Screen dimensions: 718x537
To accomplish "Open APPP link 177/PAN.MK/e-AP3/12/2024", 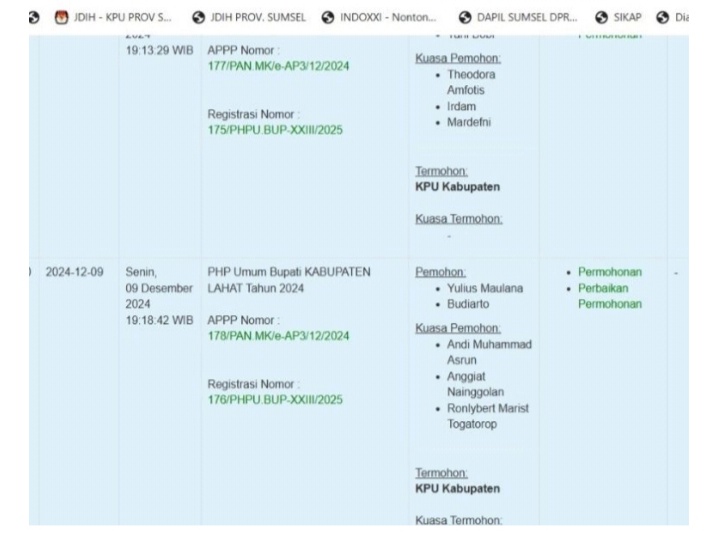I will [278, 66].
